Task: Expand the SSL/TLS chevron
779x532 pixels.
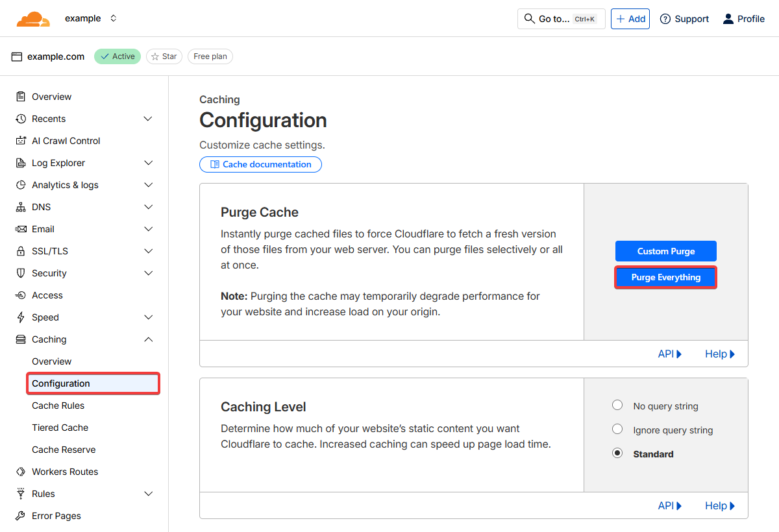Action: pyautogui.click(x=148, y=251)
